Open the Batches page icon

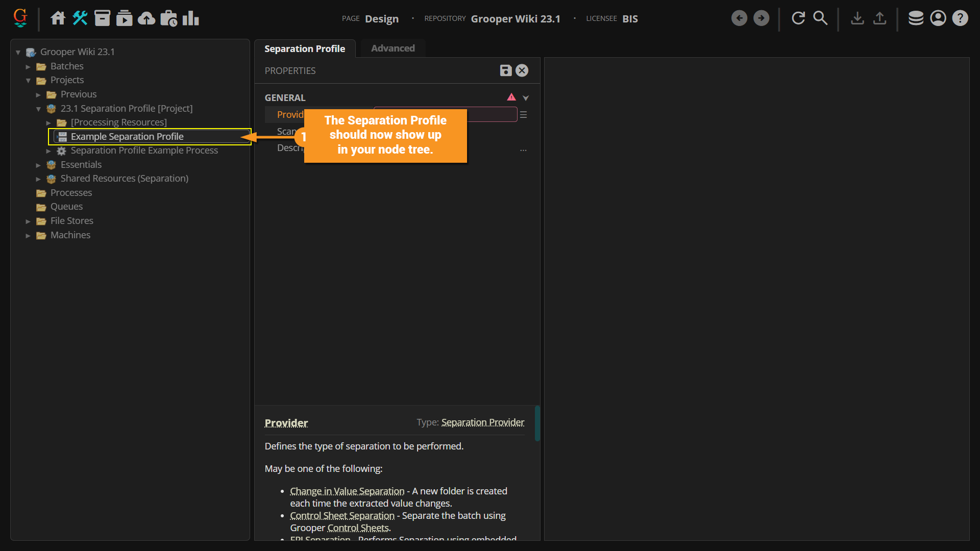tap(102, 18)
